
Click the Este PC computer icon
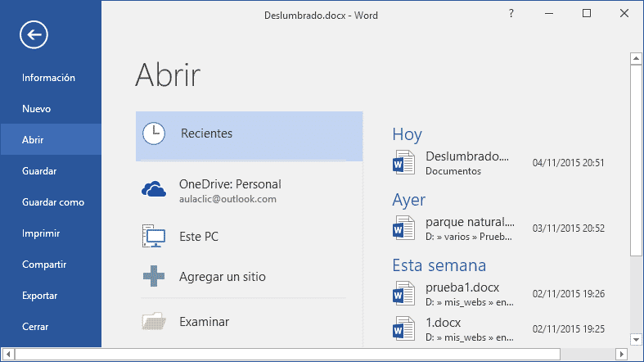154,237
